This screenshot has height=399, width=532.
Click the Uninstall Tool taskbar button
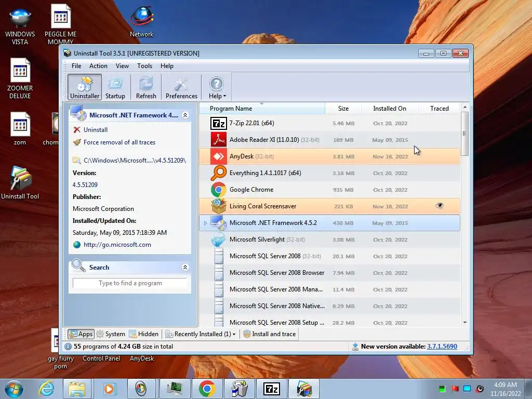304,389
